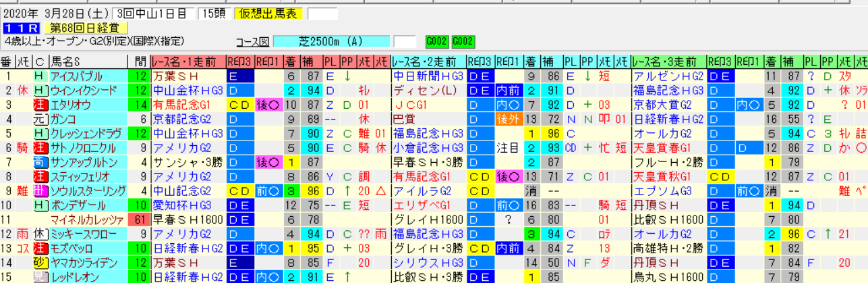This screenshot has width=868, height=283.
Task: Click 注目 mark in サトノクロニクル's row
Action: [507, 148]
